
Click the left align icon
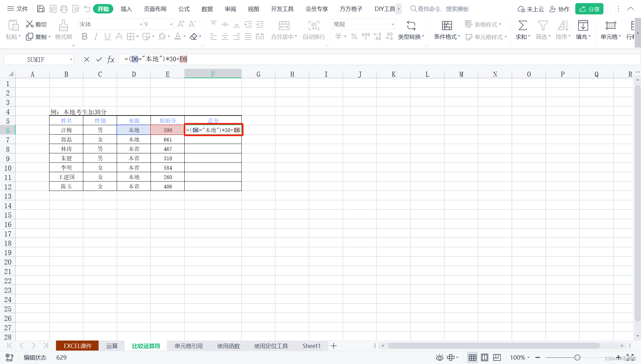pyautogui.click(x=213, y=37)
